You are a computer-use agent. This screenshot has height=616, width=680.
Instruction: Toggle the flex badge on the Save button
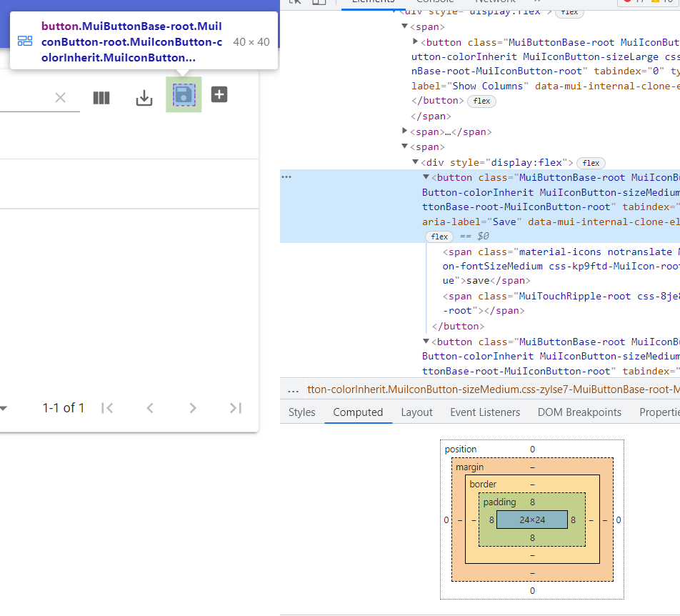[x=439, y=236]
